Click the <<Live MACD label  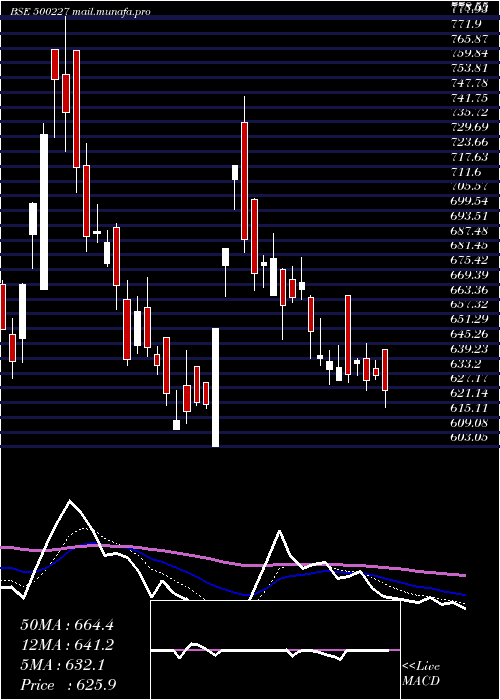point(421,673)
